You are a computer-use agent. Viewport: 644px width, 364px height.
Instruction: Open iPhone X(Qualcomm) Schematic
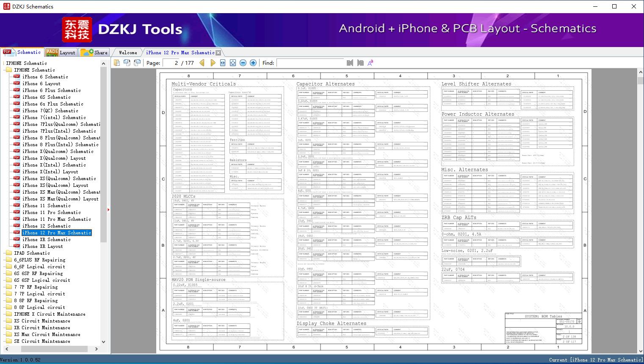pos(58,151)
